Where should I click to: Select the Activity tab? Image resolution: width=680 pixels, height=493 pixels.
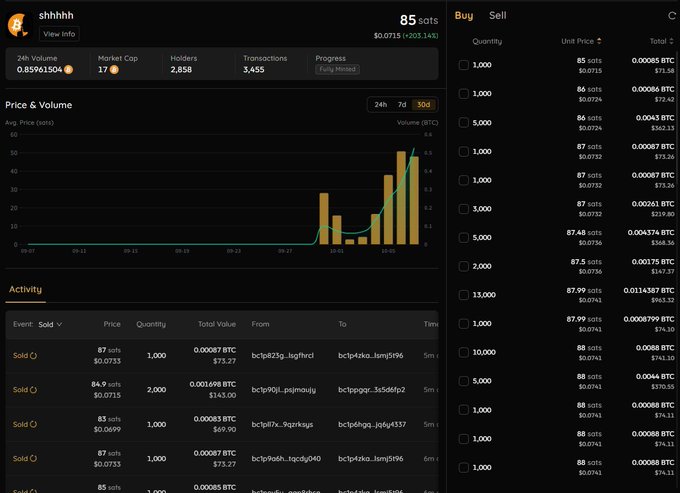26,289
